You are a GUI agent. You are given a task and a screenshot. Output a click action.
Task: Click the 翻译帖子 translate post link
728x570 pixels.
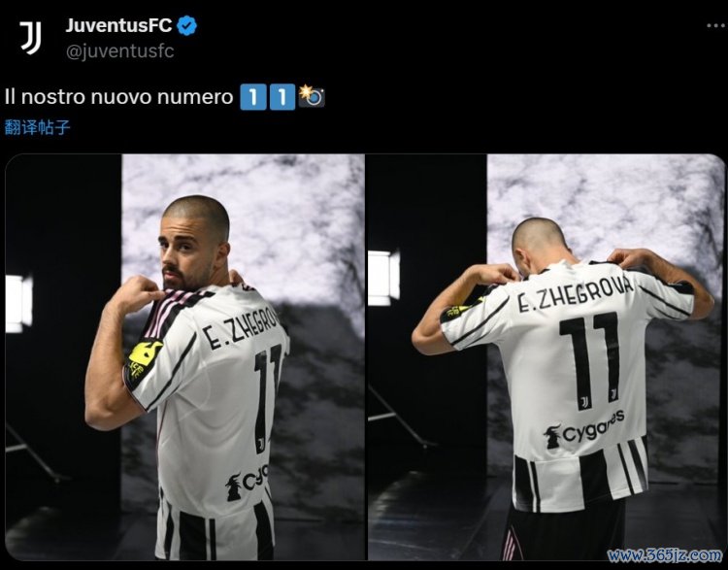[38, 127]
